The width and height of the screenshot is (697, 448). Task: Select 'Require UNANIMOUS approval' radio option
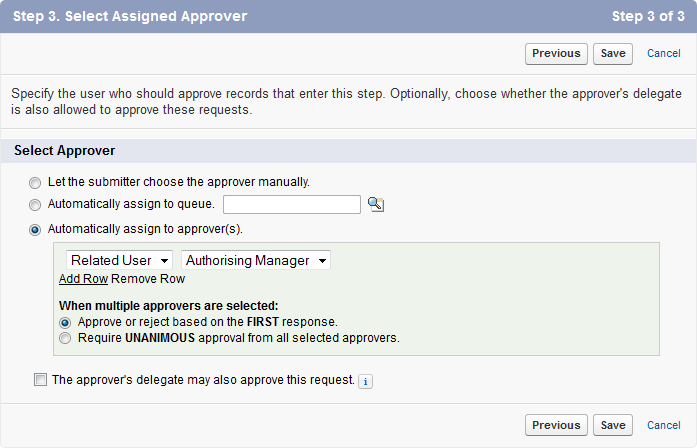click(x=66, y=339)
